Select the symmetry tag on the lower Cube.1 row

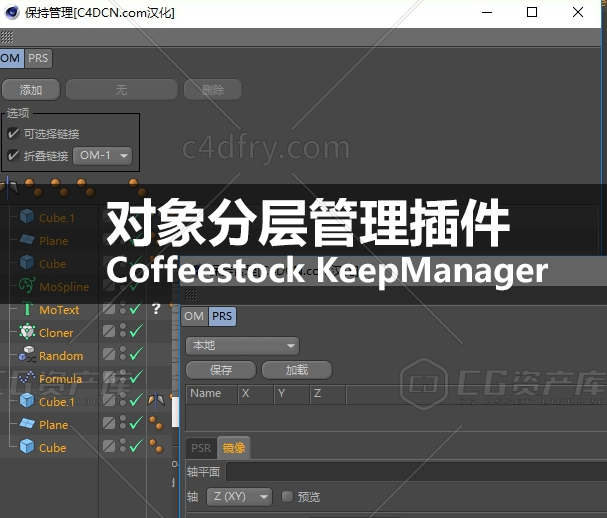point(156,400)
